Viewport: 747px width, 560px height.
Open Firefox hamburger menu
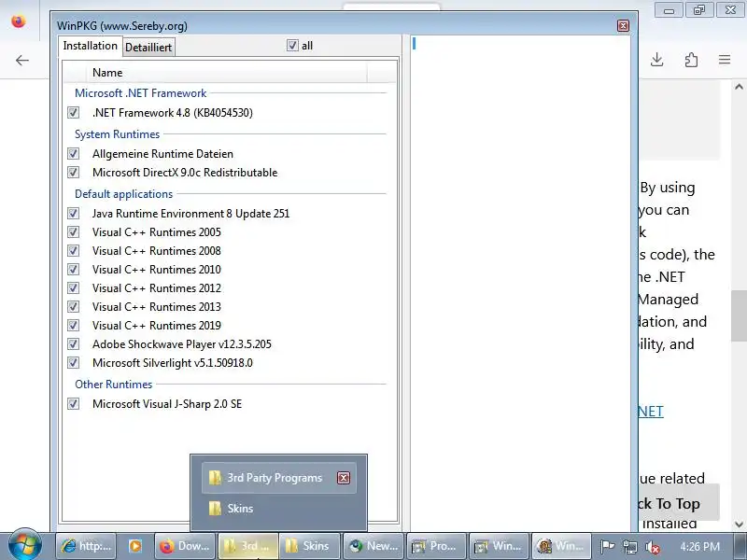point(725,60)
